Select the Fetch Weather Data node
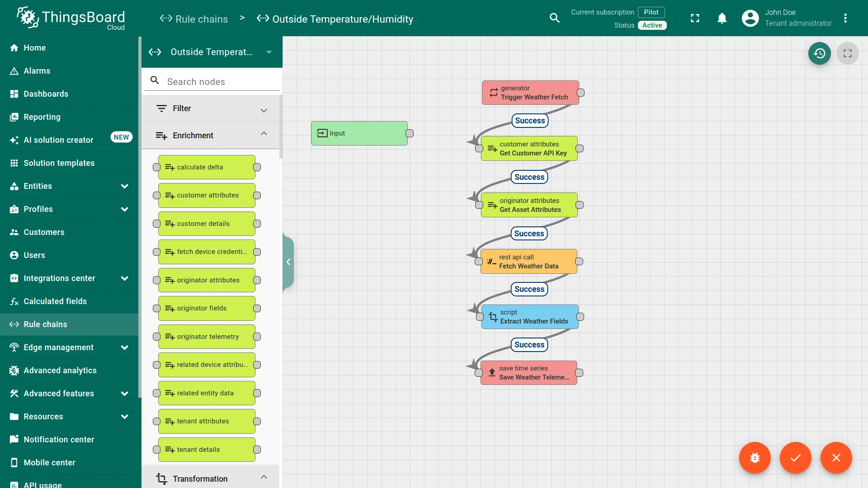This screenshot has height=488, width=868. pos(529,262)
